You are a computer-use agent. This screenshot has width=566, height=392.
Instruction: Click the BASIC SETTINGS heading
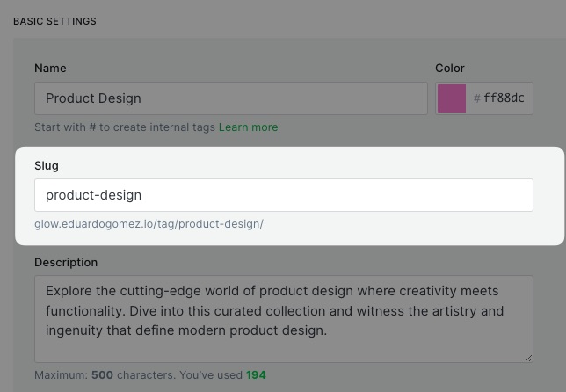[x=54, y=21]
